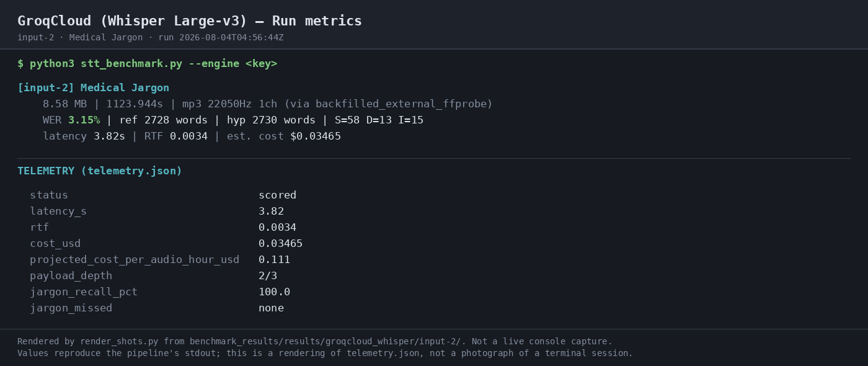Click 'mp3 22050Hz 1ch' audio format text

pos(230,104)
